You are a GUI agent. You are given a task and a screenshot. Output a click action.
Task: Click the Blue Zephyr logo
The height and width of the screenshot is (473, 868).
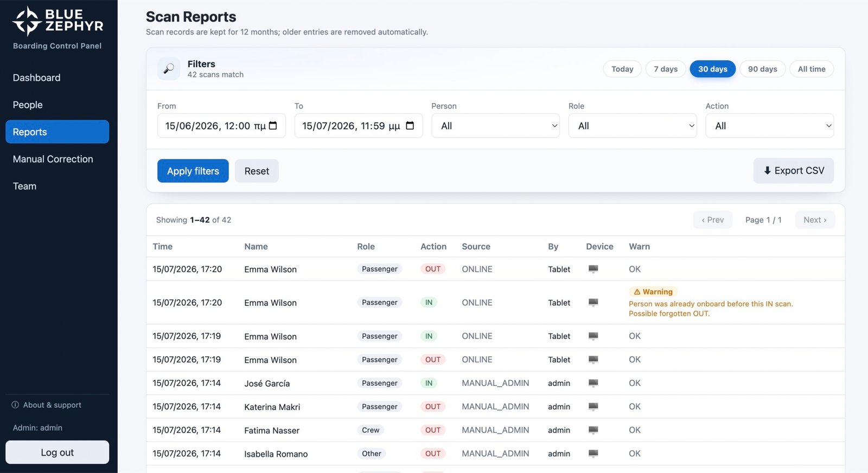(58, 22)
